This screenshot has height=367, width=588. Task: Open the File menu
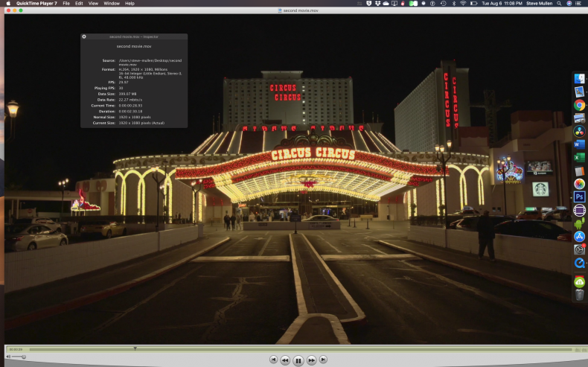click(66, 4)
